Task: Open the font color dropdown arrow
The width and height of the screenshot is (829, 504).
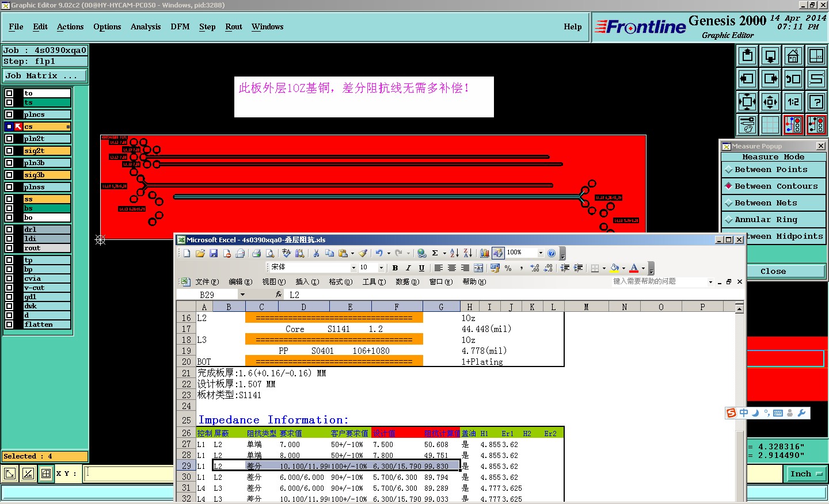Action: (x=643, y=268)
